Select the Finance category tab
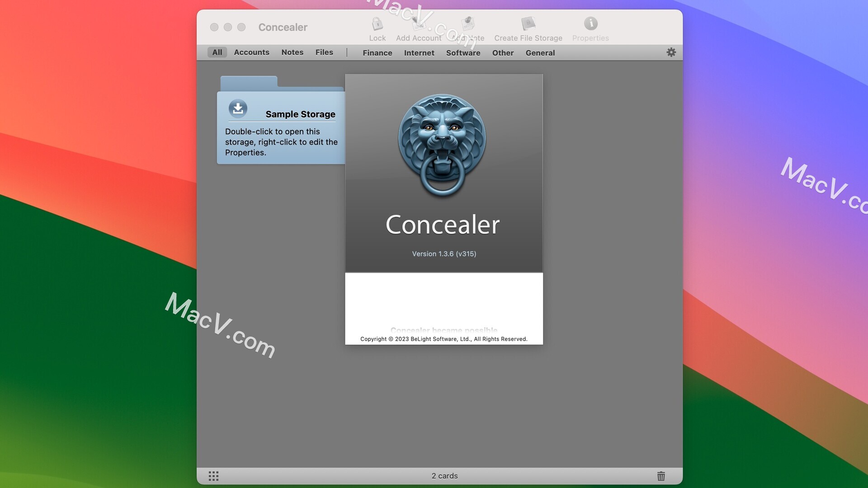868x488 pixels. pyautogui.click(x=377, y=52)
